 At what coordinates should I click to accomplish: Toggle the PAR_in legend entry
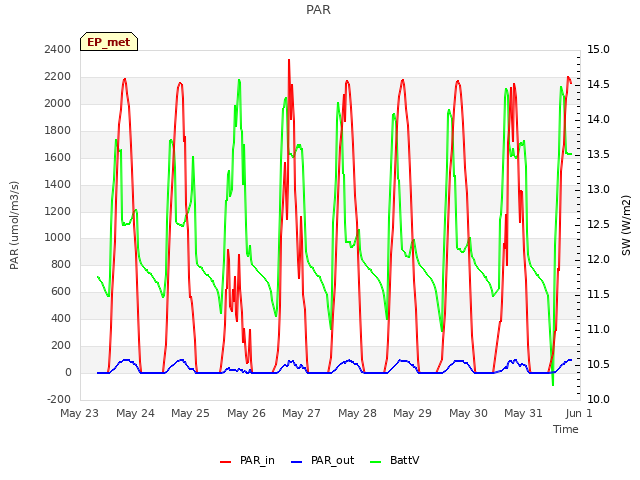(x=247, y=460)
